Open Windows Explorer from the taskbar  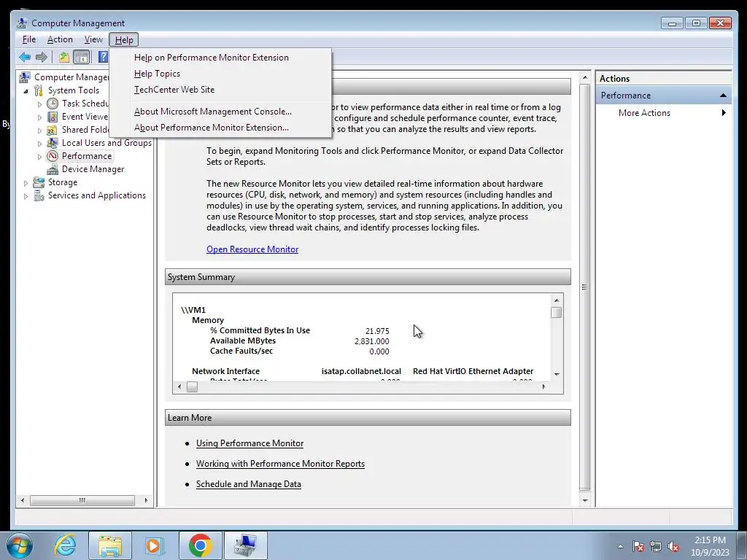tap(110, 545)
